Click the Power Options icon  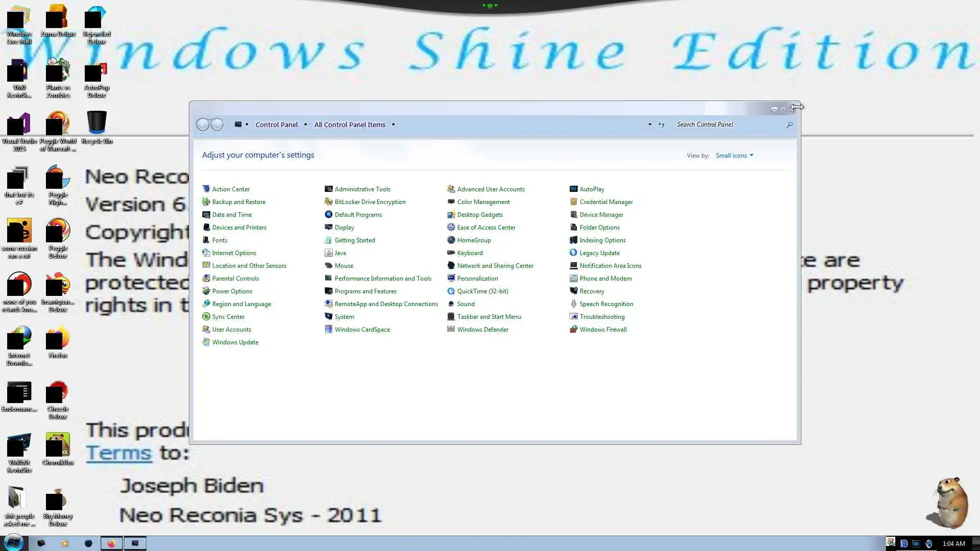click(x=206, y=291)
